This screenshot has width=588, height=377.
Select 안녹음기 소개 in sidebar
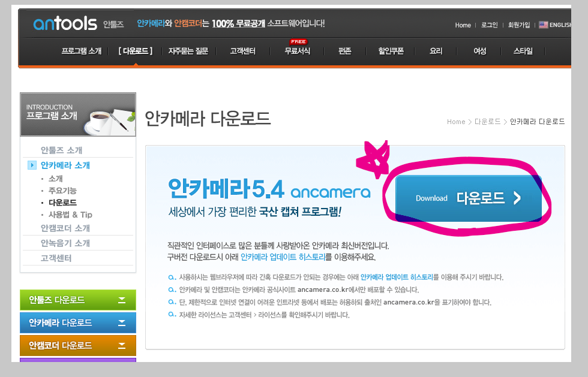coord(65,243)
